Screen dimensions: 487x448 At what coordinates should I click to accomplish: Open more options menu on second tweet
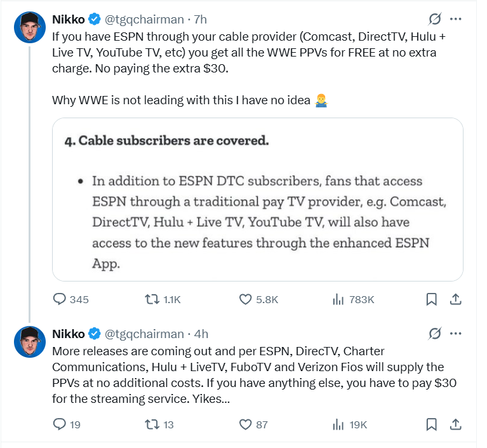(455, 334)
